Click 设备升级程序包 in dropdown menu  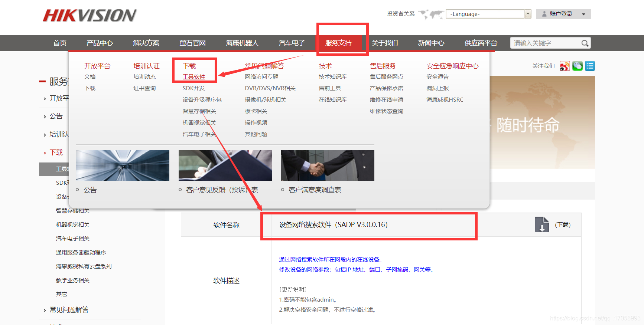[202, 100]
